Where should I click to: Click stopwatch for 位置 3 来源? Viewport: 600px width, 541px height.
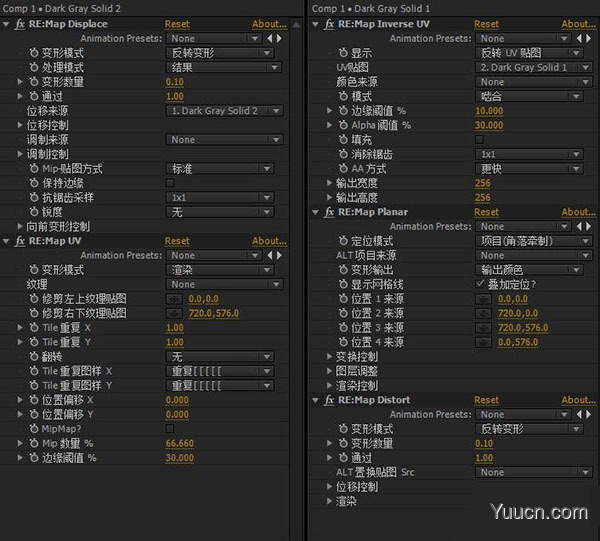343,328
